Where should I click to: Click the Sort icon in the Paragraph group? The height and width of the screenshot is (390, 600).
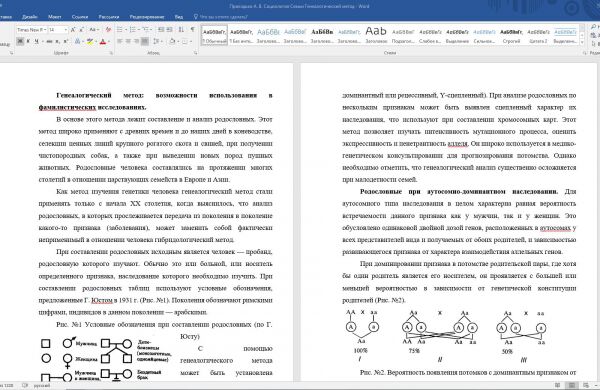coord(181,29)
